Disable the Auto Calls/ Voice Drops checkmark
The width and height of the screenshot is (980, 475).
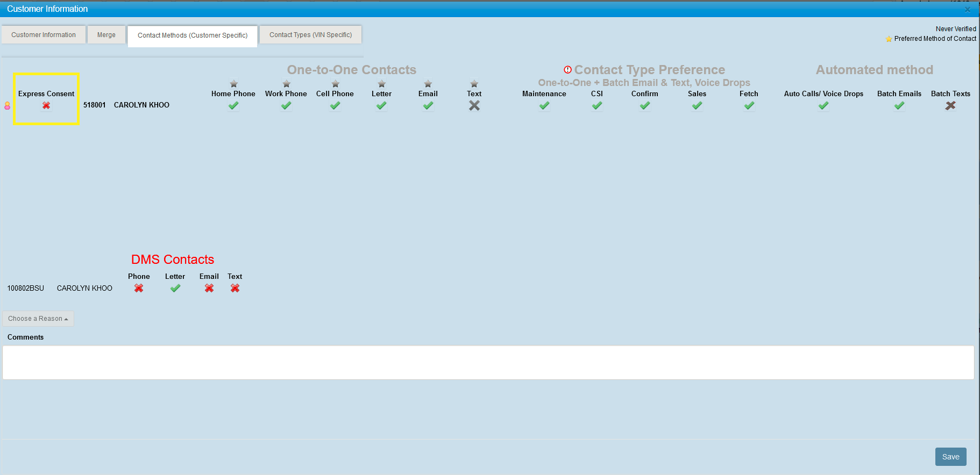[823, 105]
